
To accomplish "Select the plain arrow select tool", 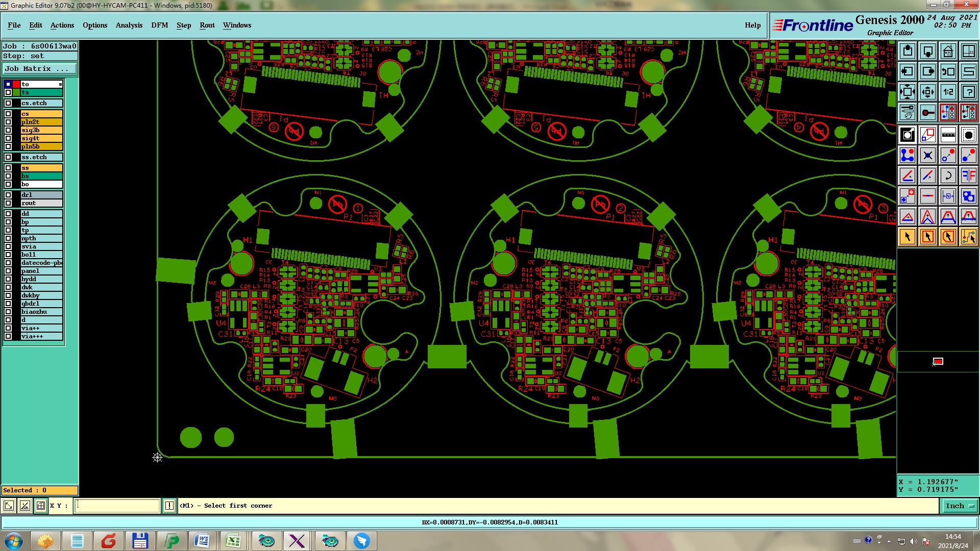I will [x=908, y=237].
